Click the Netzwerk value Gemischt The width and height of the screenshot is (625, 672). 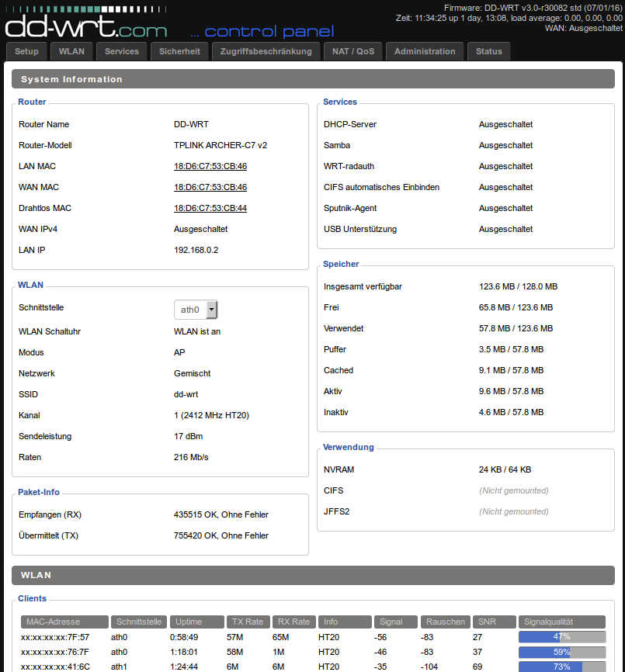[x=192, y=374]
